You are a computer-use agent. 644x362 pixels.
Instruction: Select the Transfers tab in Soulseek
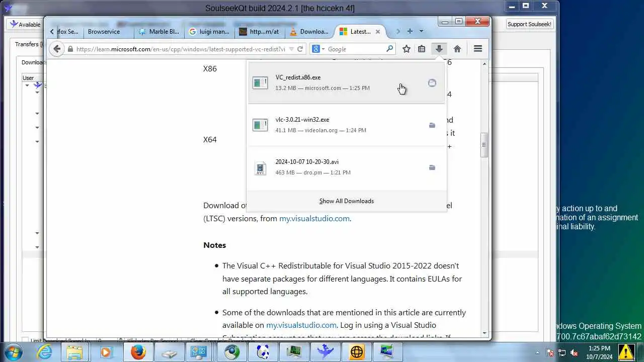[28, 44]
